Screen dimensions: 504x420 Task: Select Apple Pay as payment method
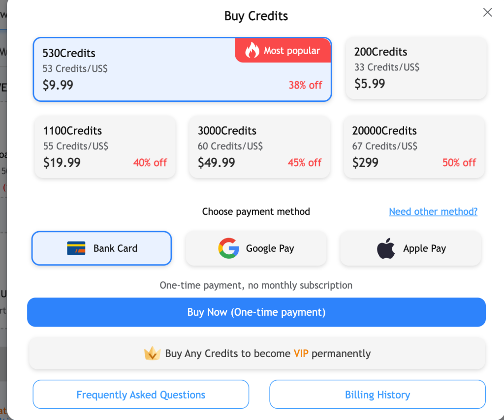click(x=410, y=248)
